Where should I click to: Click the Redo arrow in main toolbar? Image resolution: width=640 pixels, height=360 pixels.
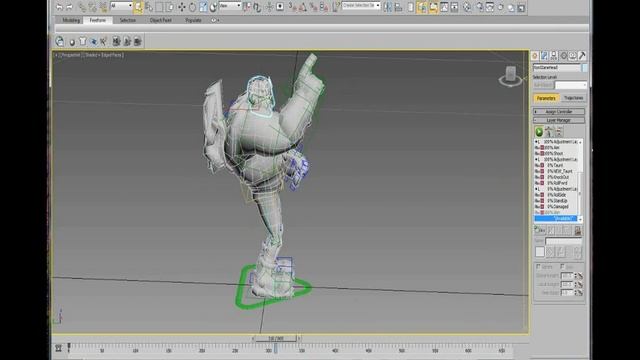pyautogui.click(x=69, y=7)
